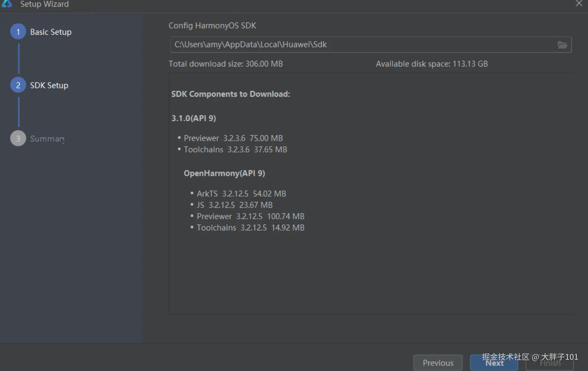Screen dimensions: 588x371
Task: Click the step 2 circle
Action: point(18,85)
